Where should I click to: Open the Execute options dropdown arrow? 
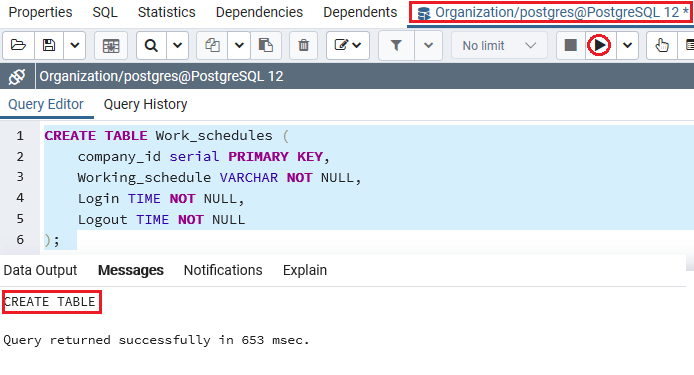click(627, 45)
